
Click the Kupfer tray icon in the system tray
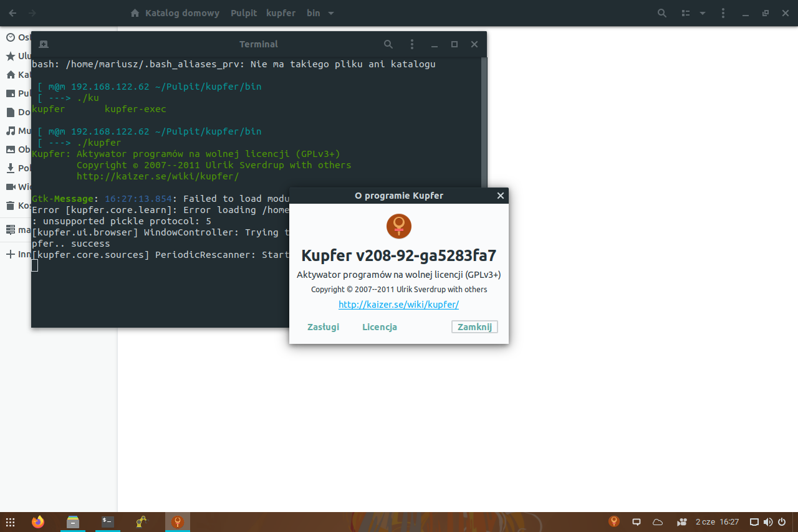click(x=613, y=521)
